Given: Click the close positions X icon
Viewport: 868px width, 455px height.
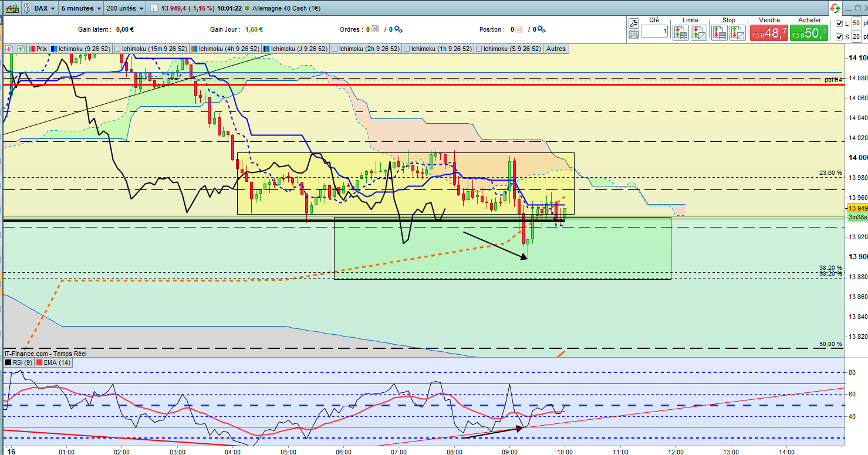Looking at the screenshot, I should (520, 29).
